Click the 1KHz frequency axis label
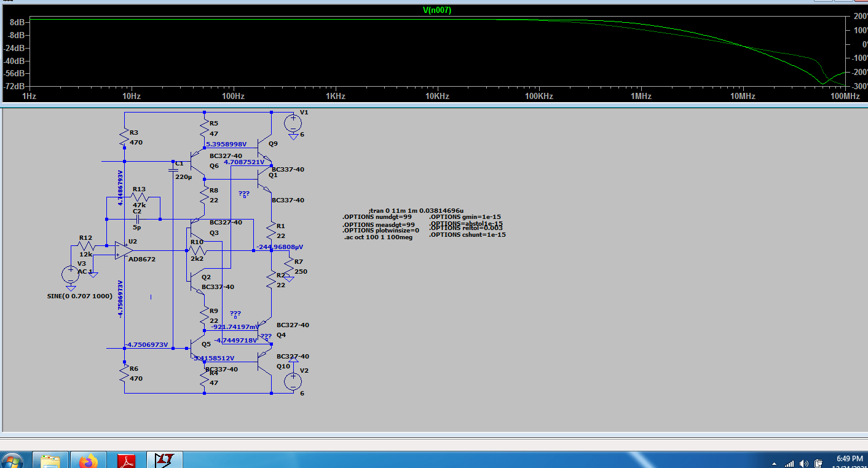 [x=335, y=97]
